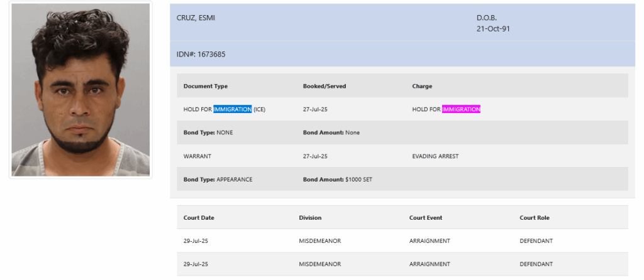Select 29-Jul-25 in the first court row
The width and height of the screenshot is (644, 280).
196,240
